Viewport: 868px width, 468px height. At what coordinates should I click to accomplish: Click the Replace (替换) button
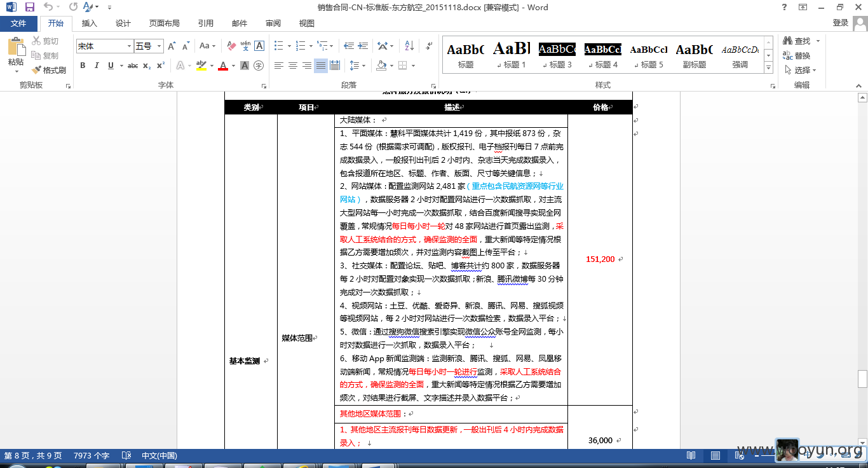[797, 56]
